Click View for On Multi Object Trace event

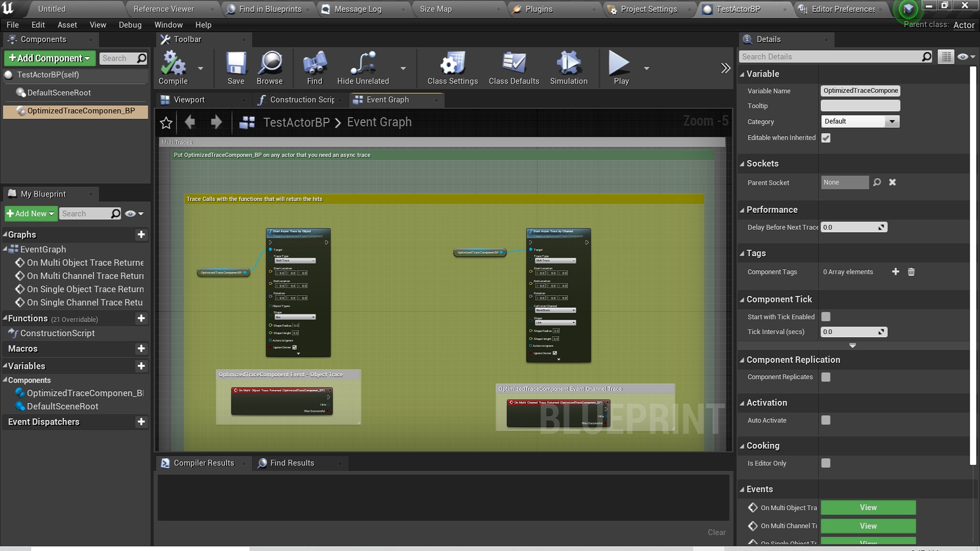point(868,508)
